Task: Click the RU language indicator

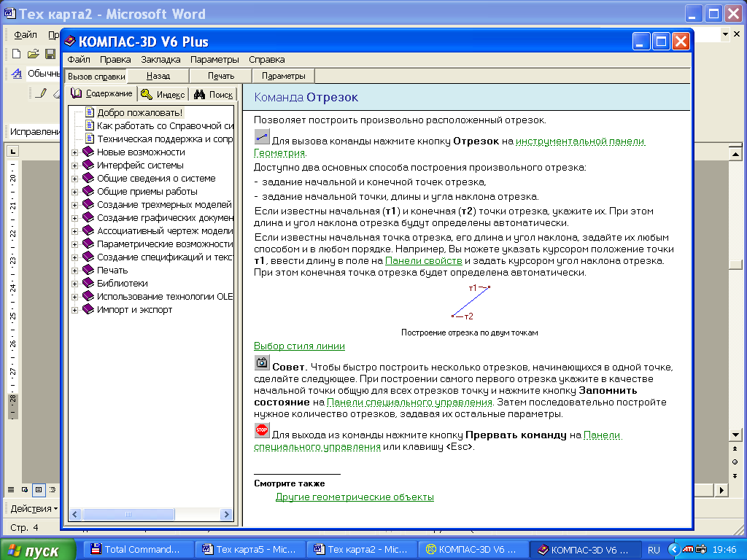Action: coord(654,550)
